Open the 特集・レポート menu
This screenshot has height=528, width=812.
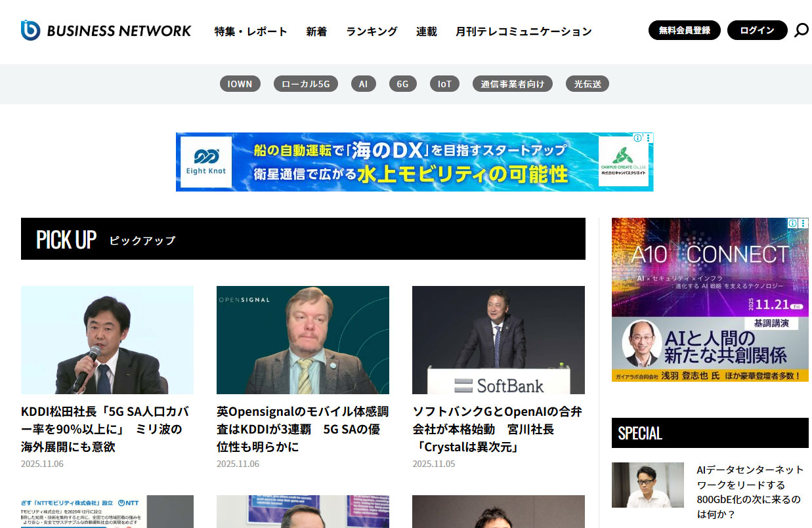(x=251, y=31)
